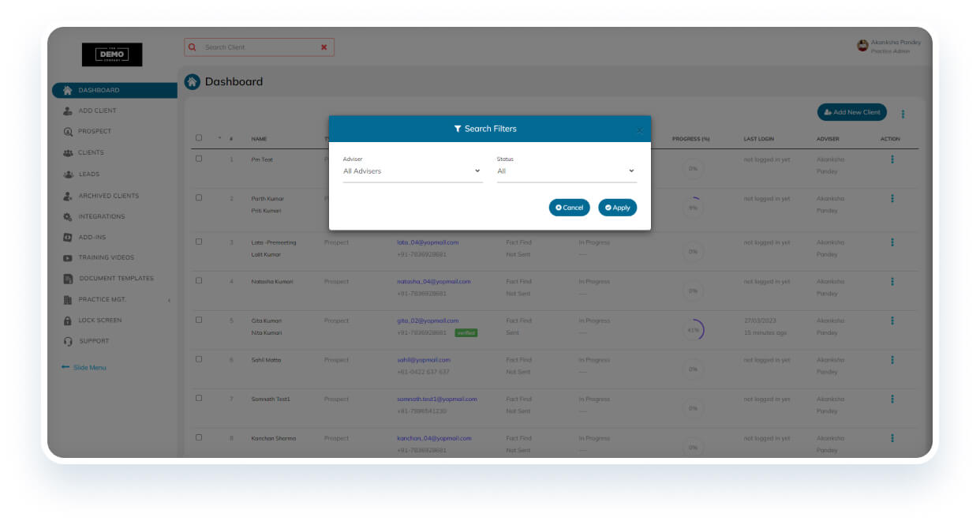Click the Lock Screen padlock icon
980x525 pixels.
click(x=68, y=321)
